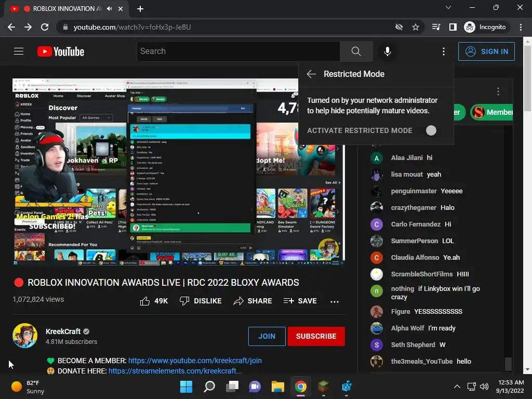
Task: Open the Windows Start menu
Action: click(186, 387)
